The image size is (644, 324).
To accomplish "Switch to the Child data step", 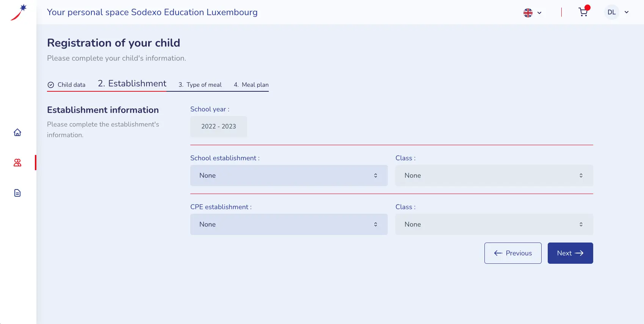I will click(71, 85).
